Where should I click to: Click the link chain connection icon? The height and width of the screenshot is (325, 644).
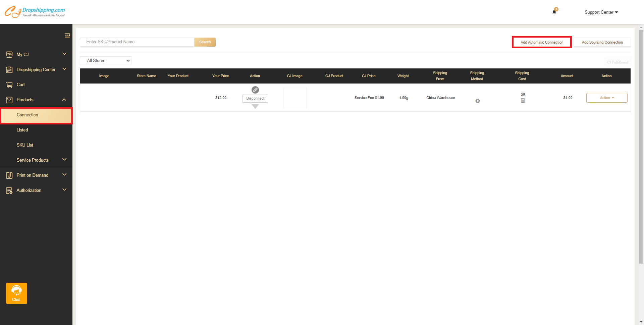tap(255, 90)
